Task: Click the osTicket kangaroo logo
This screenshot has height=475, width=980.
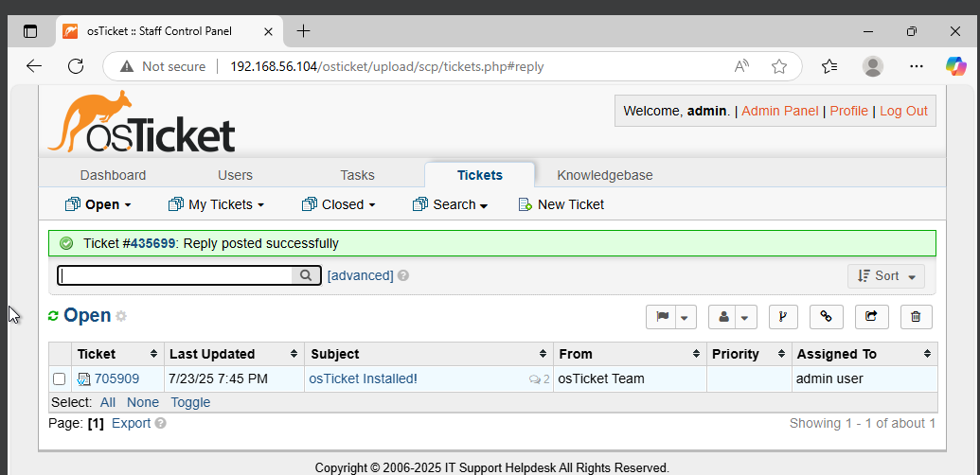Action: pyautogui.click(x=141, y=122)
